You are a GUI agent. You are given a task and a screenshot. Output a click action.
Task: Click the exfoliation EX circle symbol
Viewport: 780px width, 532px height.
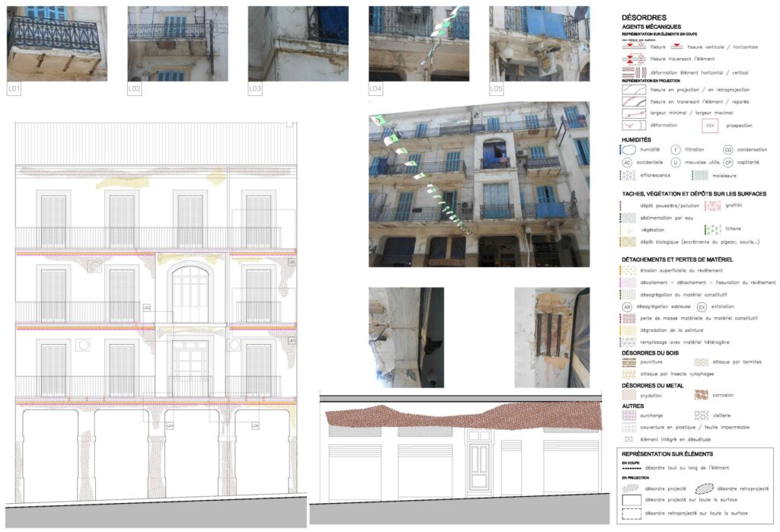click(x=701, y=307)
